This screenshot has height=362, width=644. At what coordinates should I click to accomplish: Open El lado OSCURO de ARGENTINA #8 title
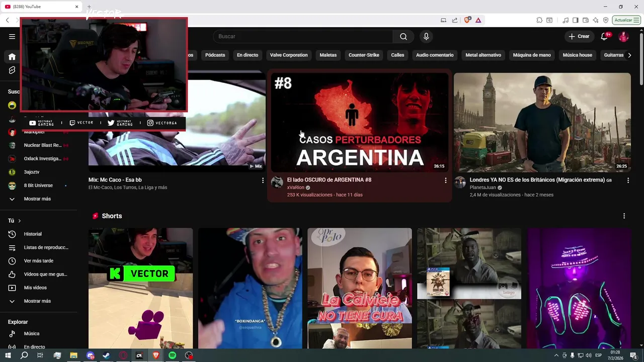[329, 179]
